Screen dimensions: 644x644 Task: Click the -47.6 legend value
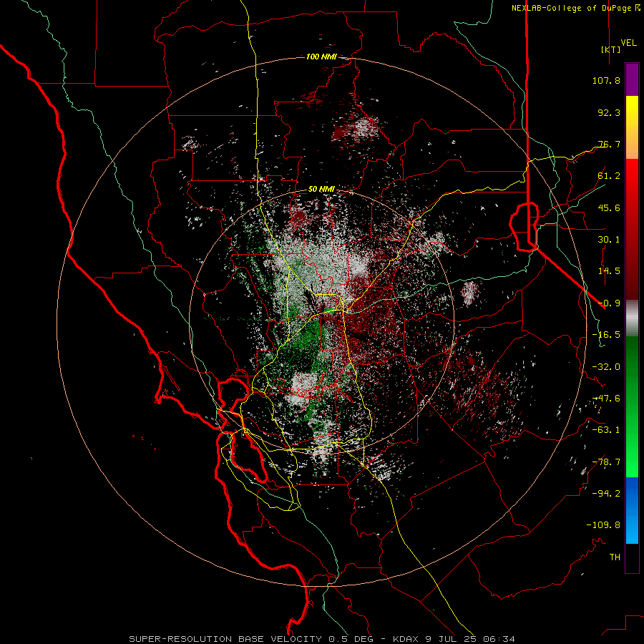pos(606,399)
